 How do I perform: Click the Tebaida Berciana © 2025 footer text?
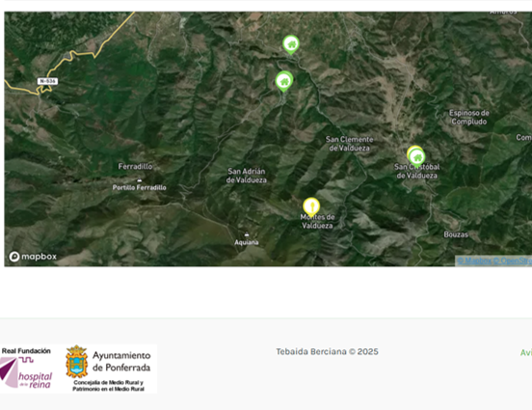tap(327, 351)
